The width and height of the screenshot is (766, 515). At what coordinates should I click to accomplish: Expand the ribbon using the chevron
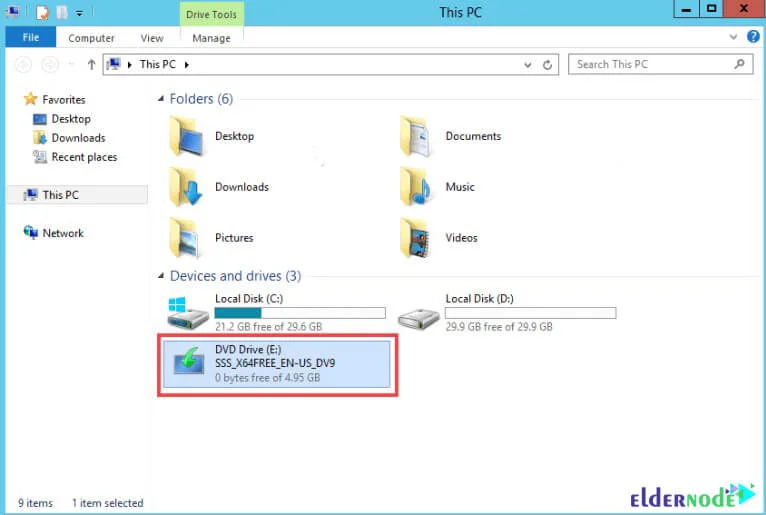(733, 38)
